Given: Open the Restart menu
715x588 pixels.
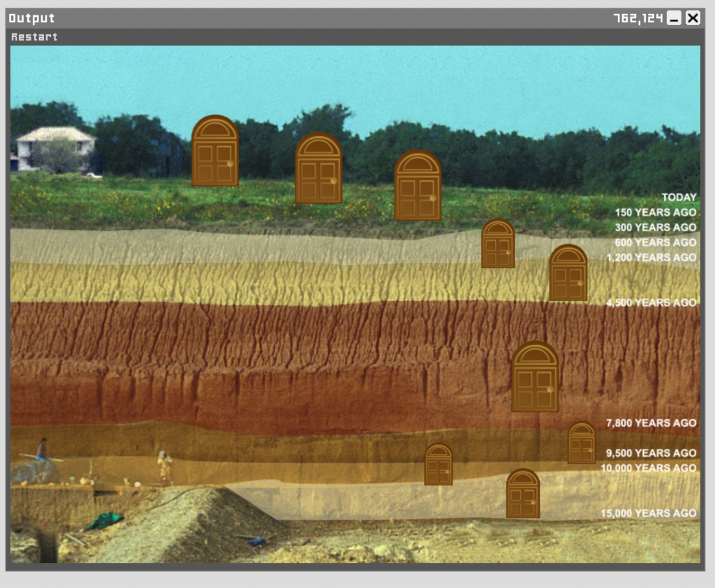Looking at the screenshot, I should tap(34, 37).
